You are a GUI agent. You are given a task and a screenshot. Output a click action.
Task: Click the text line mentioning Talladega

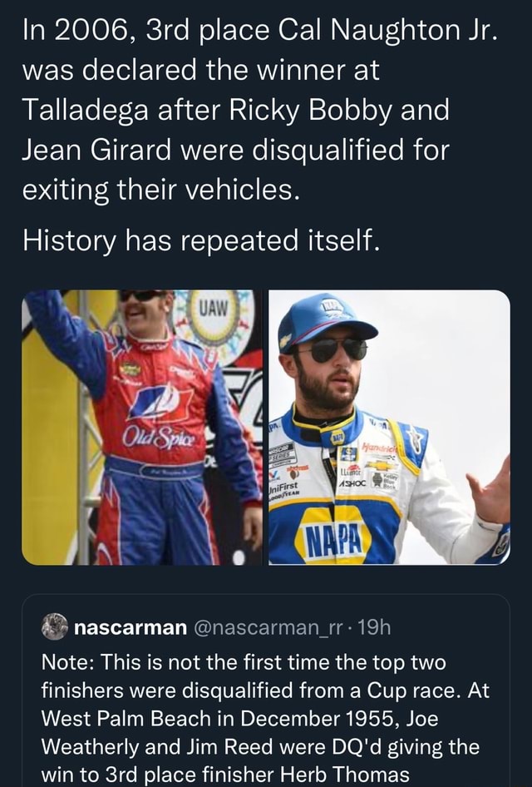[235, 109]
